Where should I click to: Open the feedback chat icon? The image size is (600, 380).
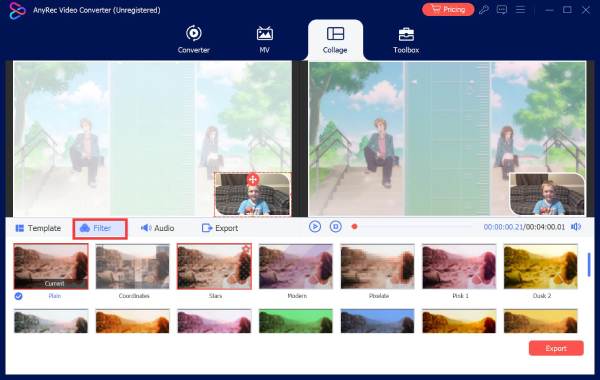pyautogui.click(x=502, y=10)
